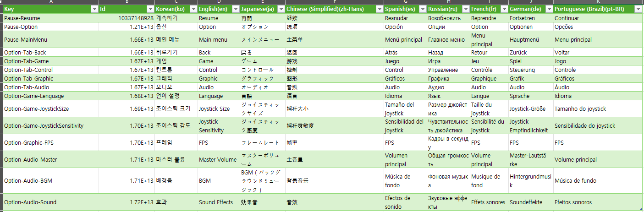The height and width of the screenshot is (212, 644).
Task: Open the Id column filter dropdown
Action: click(x=150, y=9)
